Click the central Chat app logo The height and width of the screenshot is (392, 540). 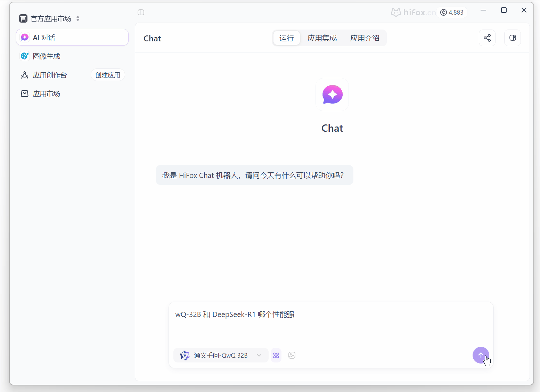point(332,95)
